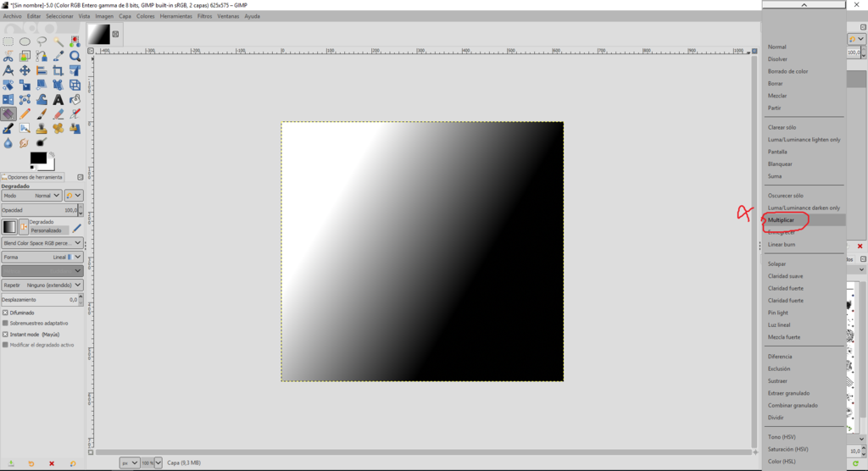Select the Bucket Fill tool
868x471 pixels.
click(x=75, y=99)
